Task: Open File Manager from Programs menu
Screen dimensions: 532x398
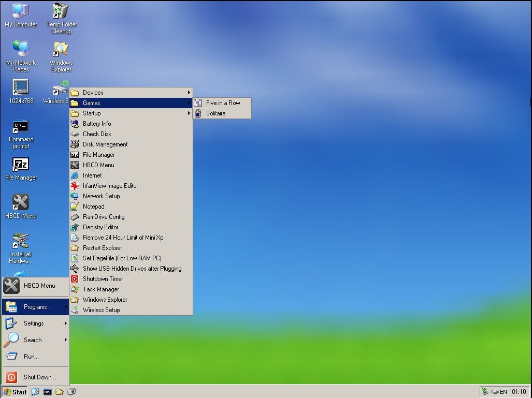Action: click(131, 155)
